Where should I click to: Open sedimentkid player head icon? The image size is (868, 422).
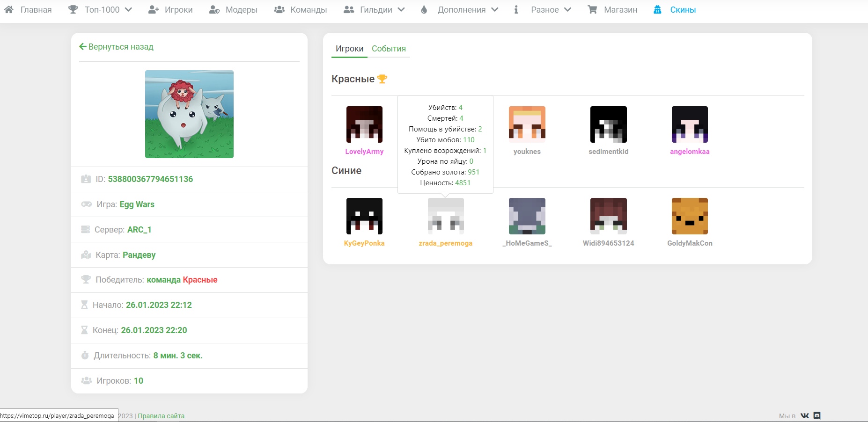[x=608, y=124]
